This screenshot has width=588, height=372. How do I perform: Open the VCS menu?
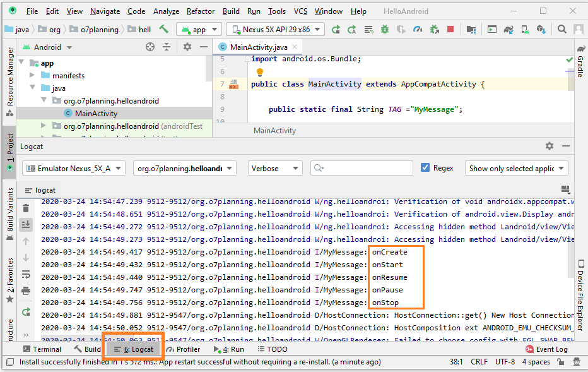point(300,11)
